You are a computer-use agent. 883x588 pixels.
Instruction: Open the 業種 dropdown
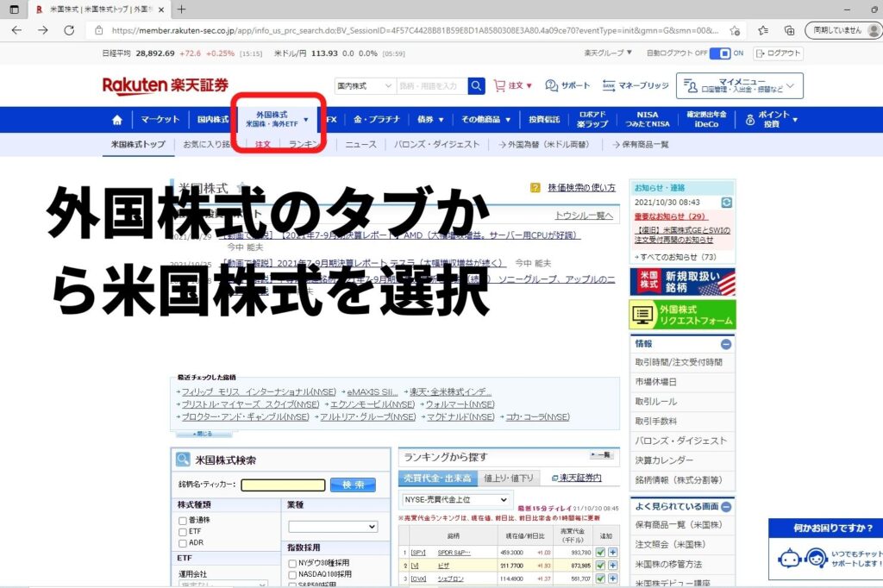[333, 527]
